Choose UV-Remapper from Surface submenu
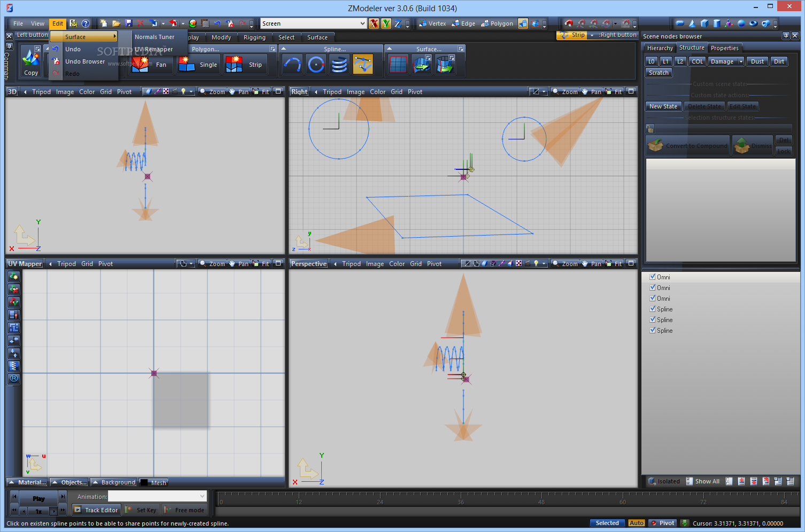The height and width of the screenshot is (532, 805). [x=154, y=49]
